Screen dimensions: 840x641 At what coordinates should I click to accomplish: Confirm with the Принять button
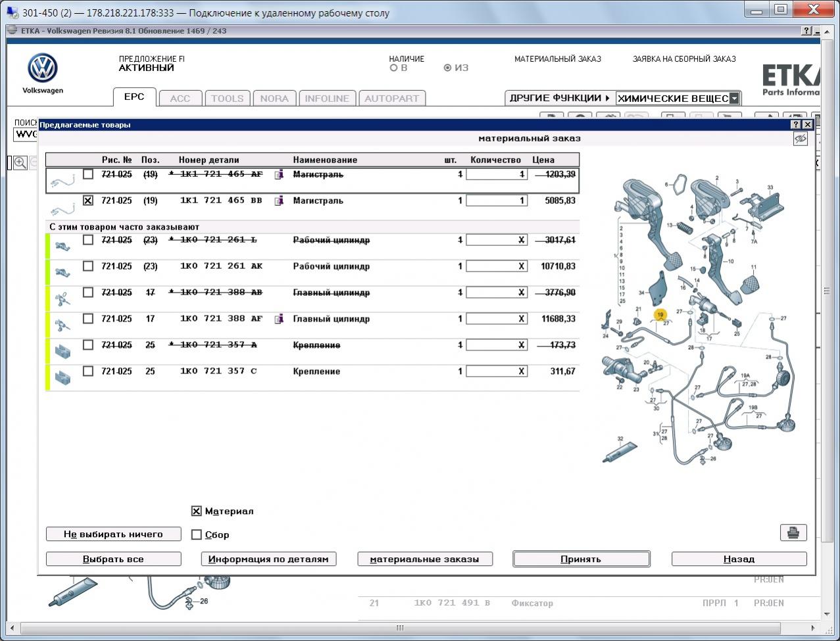click(x=581, y=559)
